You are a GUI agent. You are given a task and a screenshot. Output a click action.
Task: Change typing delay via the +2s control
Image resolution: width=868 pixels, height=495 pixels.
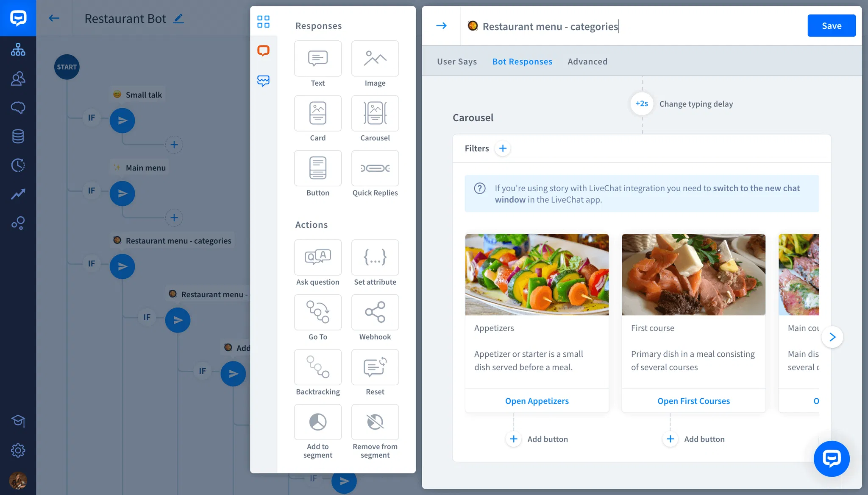(x=642, y=103)
